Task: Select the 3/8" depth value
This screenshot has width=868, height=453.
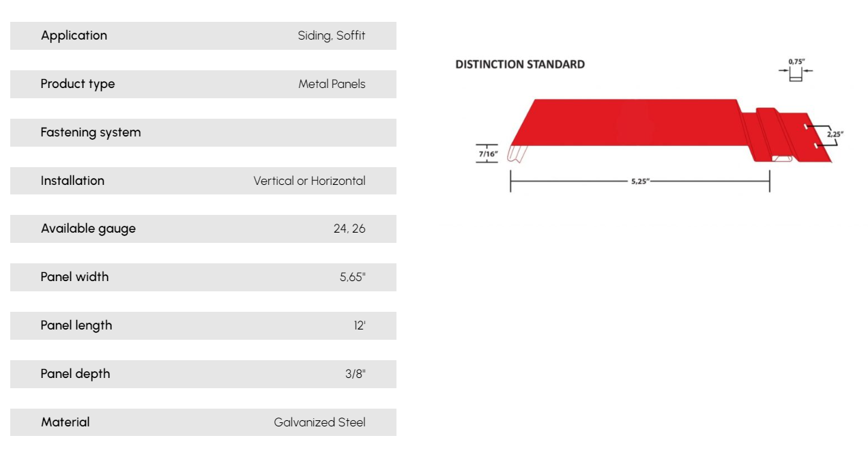Action: coord(356,374)
